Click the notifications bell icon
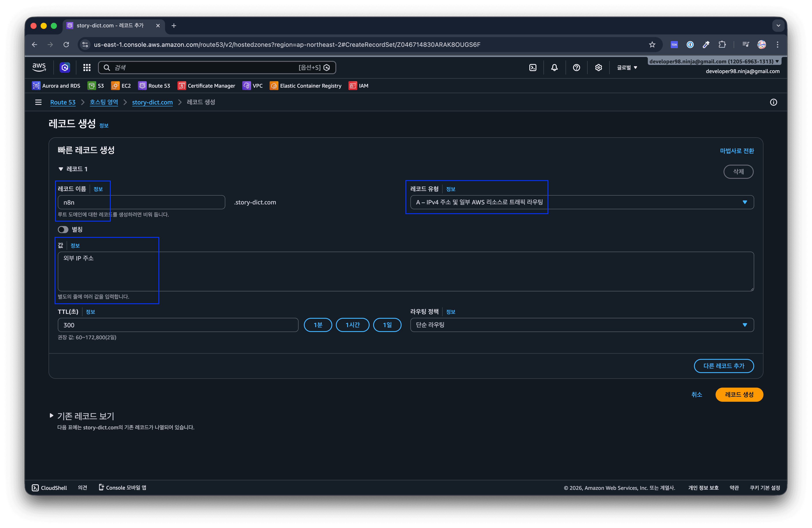The width and height of the screenshot is (812, 528). pyautogui.click(x=554, y=68)
